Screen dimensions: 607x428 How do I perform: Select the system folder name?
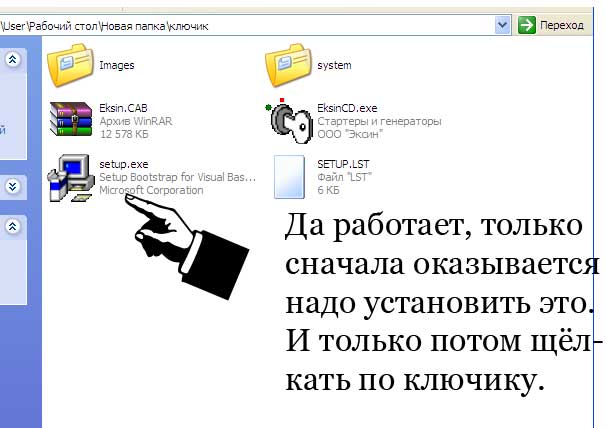(x=334, y=65)
